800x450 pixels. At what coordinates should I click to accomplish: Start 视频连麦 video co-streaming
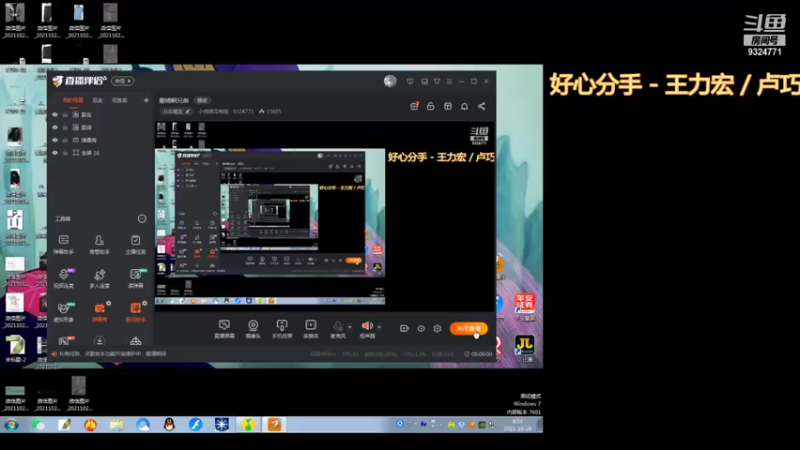click(64, 278)
